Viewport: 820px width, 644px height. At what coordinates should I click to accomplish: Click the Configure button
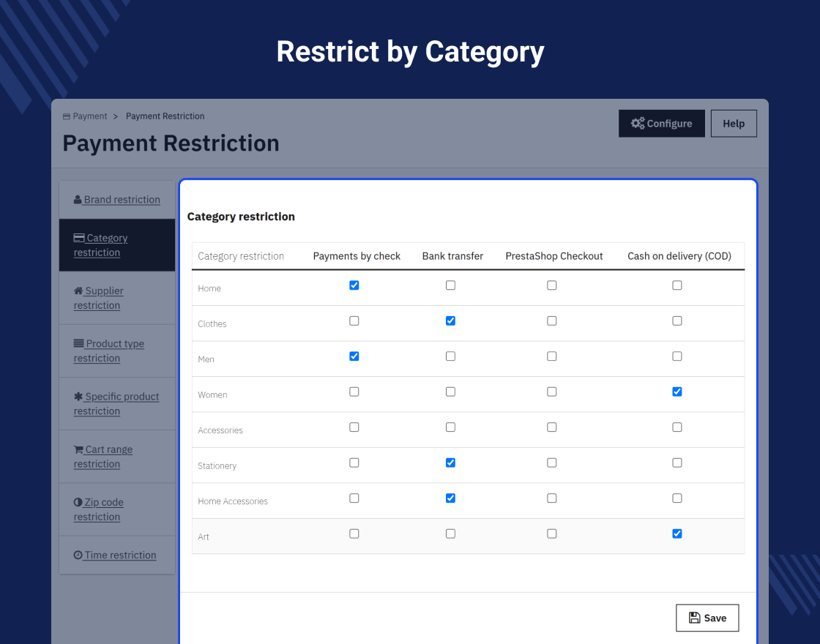662,124
